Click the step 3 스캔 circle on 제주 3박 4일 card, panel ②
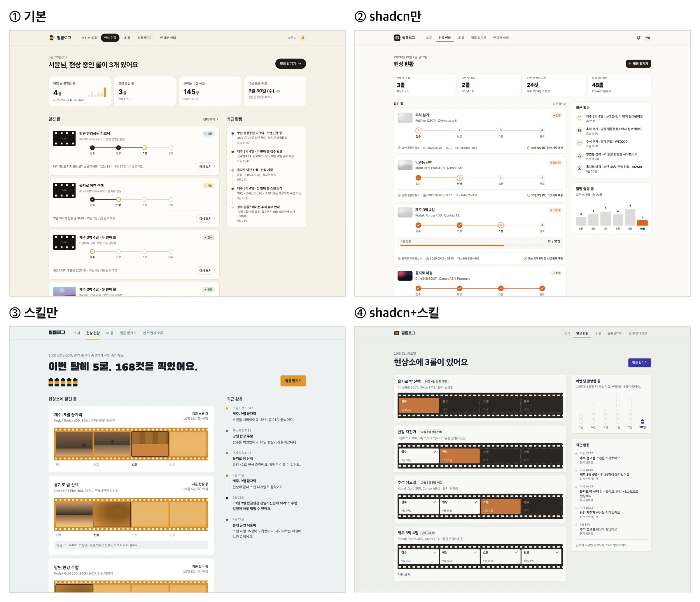The height and width of the screenshot is (602, 700). pos(501,225)
